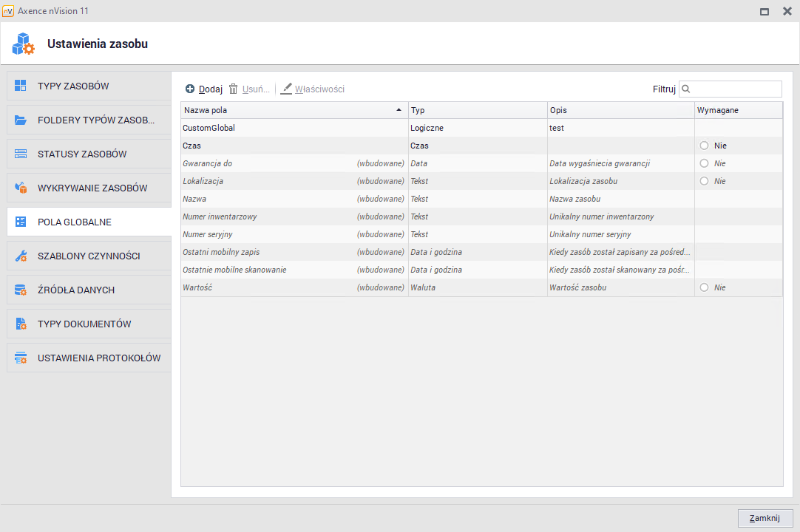
Task: Click the Typ column header
Action: click(477, 110)
